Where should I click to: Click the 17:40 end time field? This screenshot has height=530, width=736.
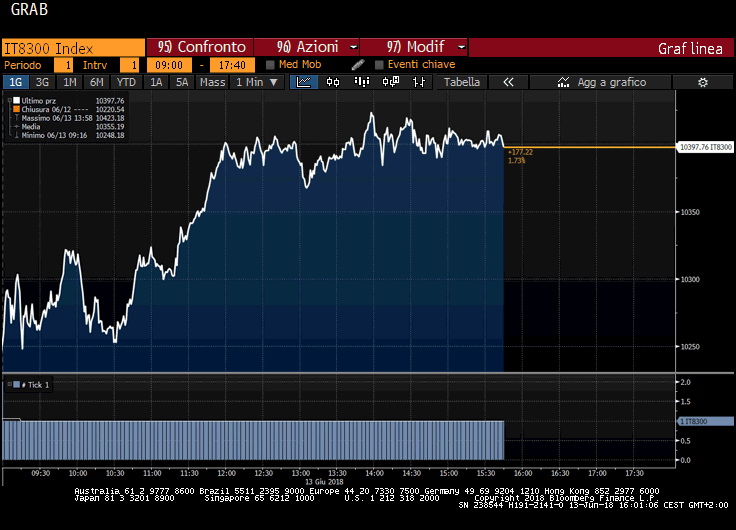coord(232,65)
